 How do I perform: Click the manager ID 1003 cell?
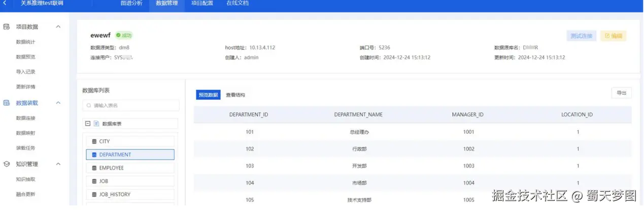[469, 166]
